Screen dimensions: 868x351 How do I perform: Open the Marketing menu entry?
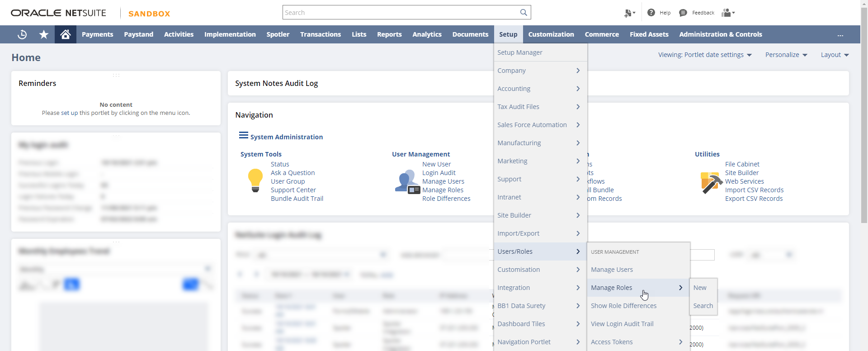541,161
